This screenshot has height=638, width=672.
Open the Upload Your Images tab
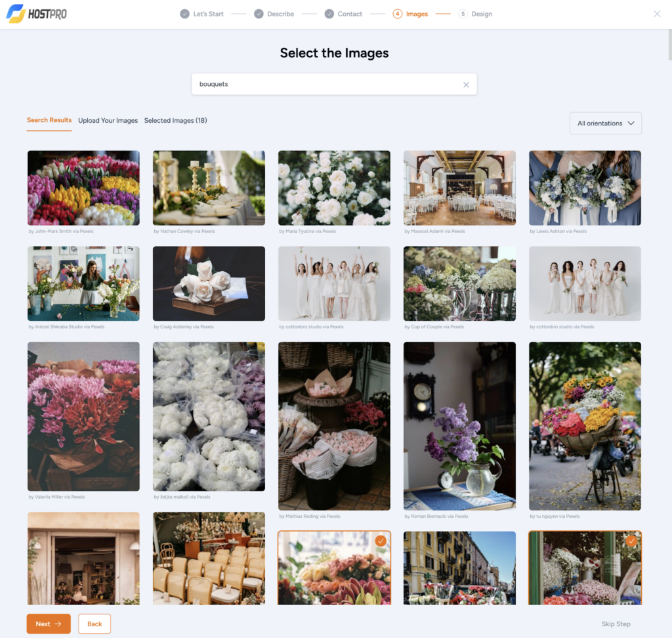tap(108, 121)
